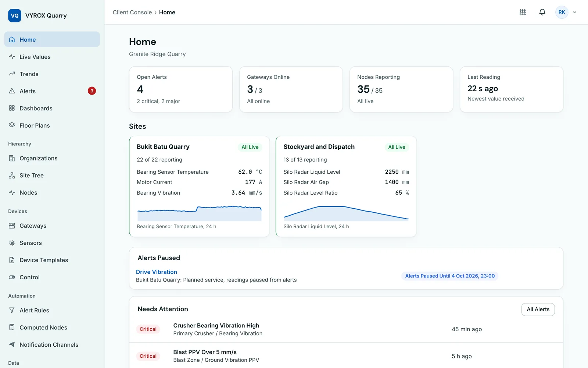Click the Silo Radar Liquid Level sparkline

click(346, 213)
